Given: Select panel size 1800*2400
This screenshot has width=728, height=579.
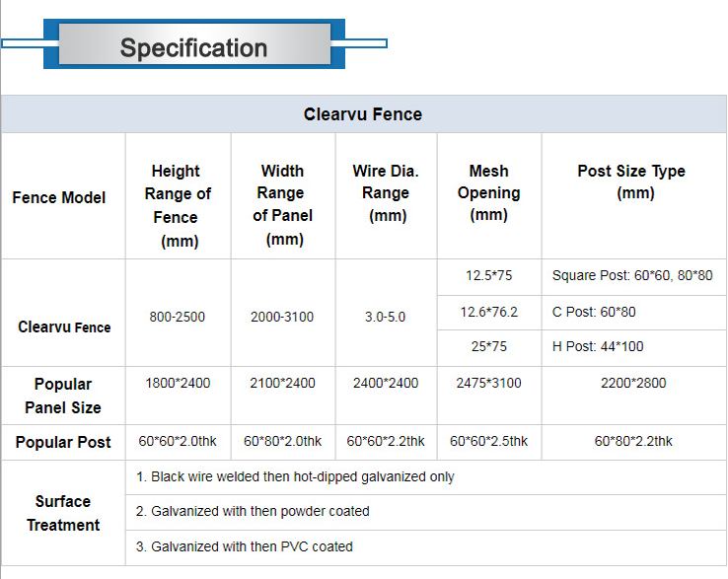Looking at the screenshot, I should tap(178, 383).
